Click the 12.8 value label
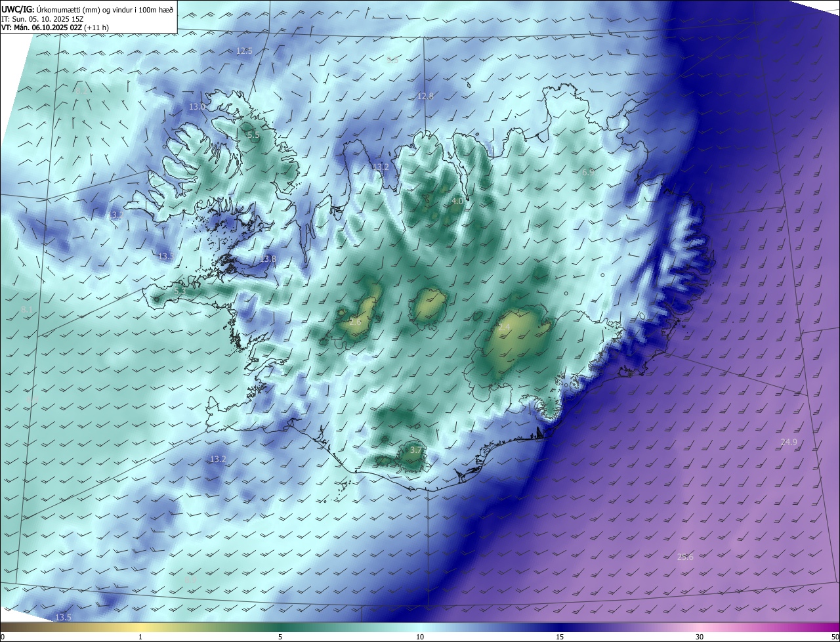This screenshot has height=642, width=840. point(425,96)
